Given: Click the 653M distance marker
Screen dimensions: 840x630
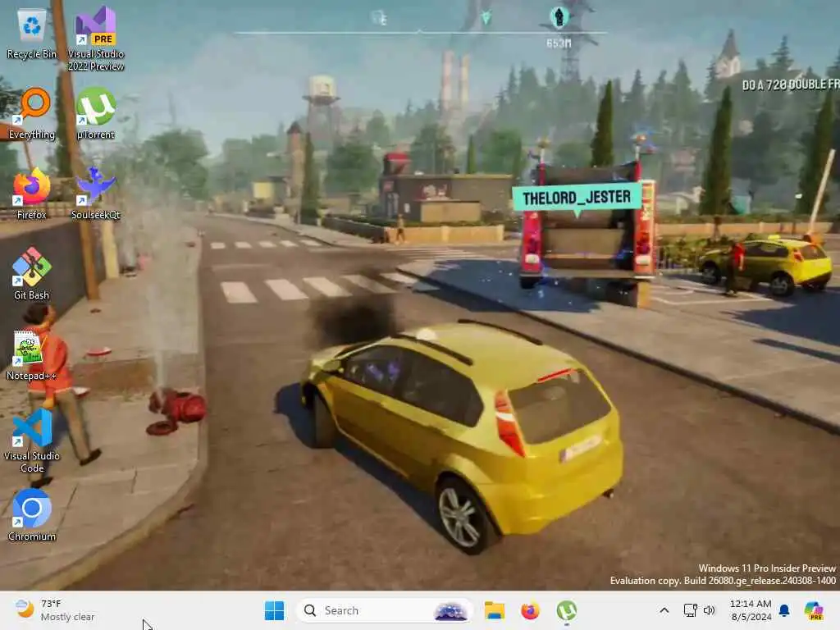Looking at the screenshot, I should (x=559, y=43).
